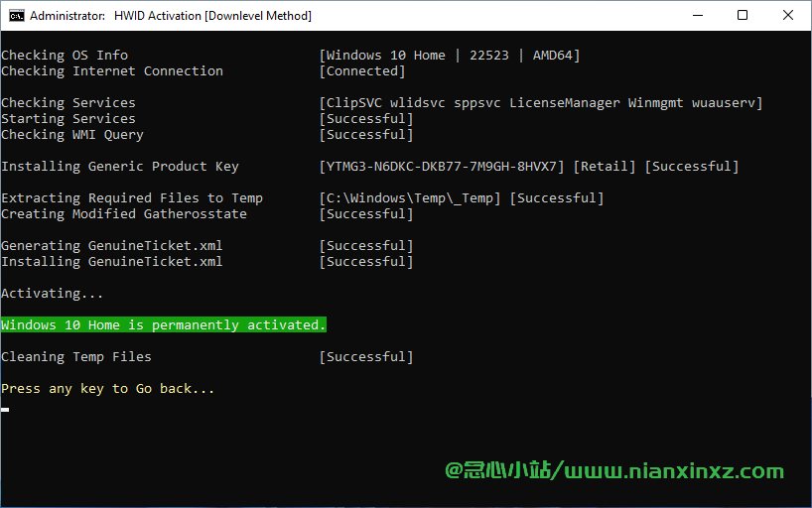Click the 'Press any key to Go back...' prompt
This screenshot has height=508, width=812.
pos(108,388)
